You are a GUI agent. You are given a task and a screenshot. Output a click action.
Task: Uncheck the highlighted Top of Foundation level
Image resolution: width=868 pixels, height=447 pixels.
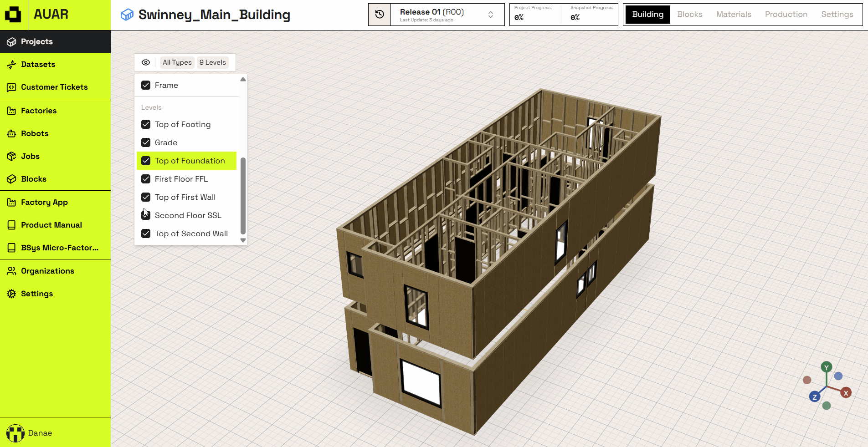point(146,161)
